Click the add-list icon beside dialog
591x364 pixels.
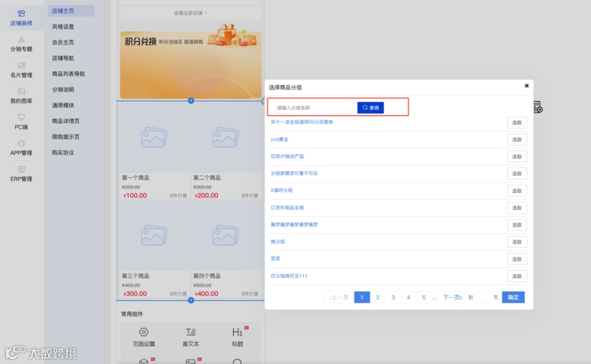pyautogui.click(x=538, y=107)
